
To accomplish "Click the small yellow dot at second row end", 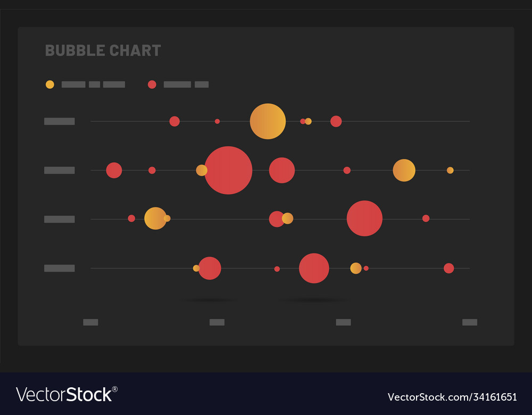I will tap(450, 170).
